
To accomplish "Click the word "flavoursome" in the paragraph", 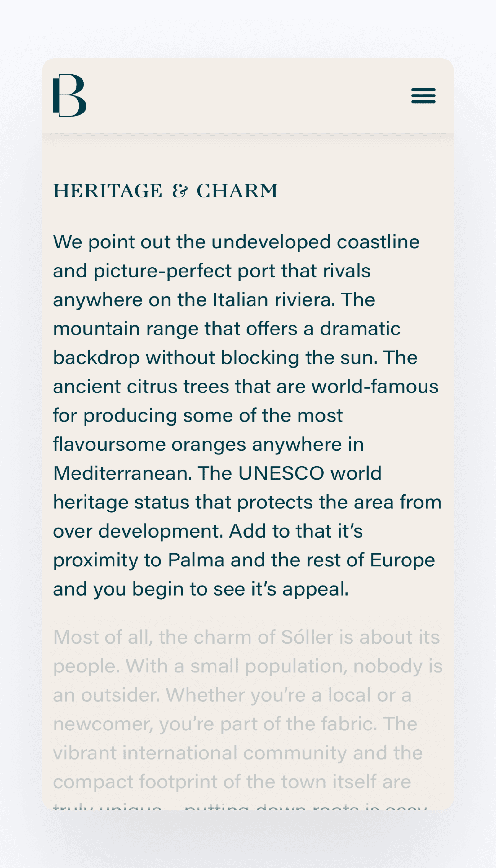I will [109, 445].
